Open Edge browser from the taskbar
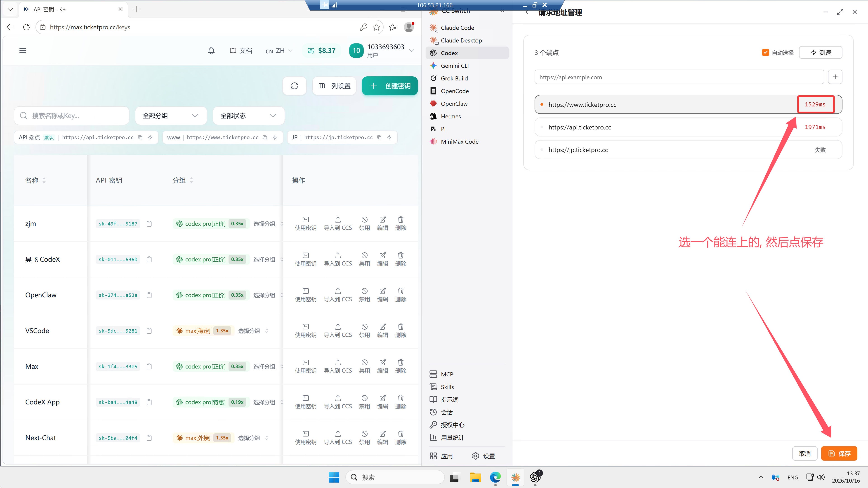The height and width of the screenshot is (488, 868). click(x=495, y=477)
